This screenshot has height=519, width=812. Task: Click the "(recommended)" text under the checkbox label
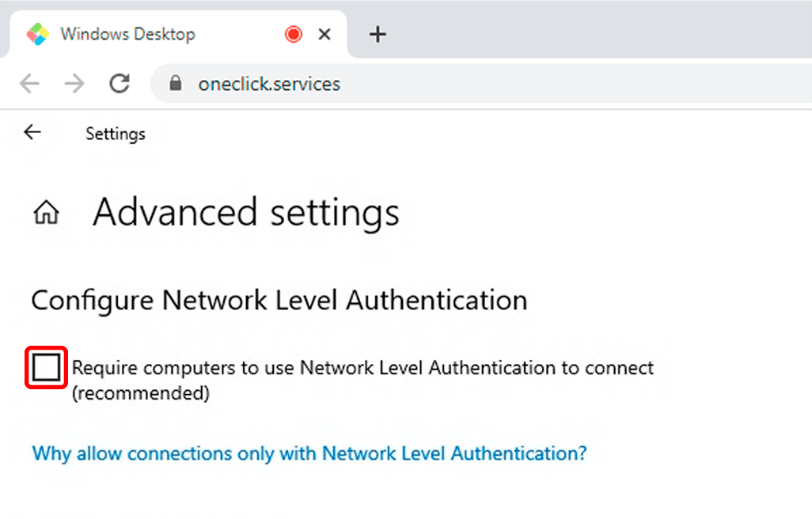tap(141, 393)
